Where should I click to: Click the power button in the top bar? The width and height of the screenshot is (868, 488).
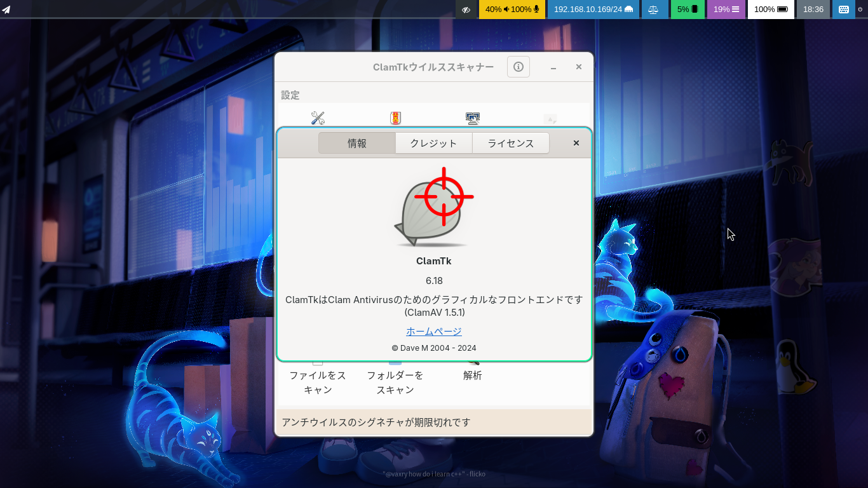coord(862,10)
